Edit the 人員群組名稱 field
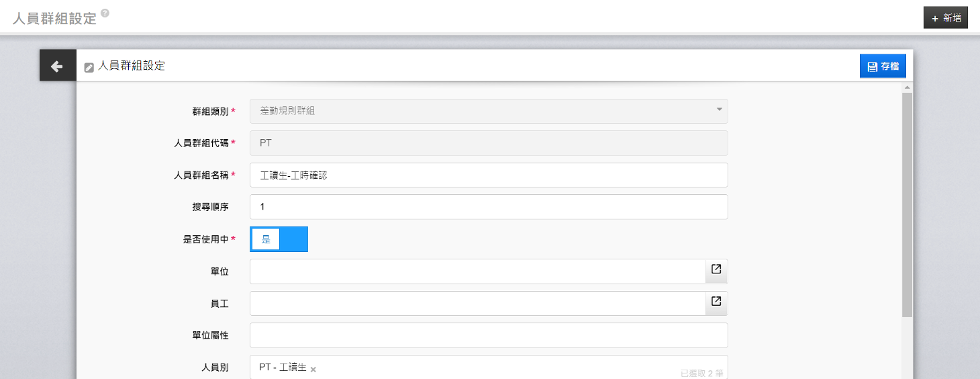This screenshot has width=980, height=379. 489,175
